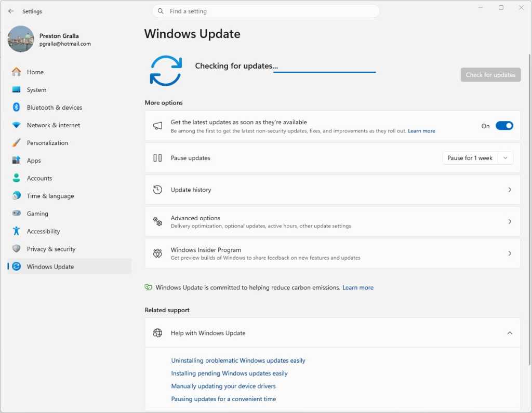Click the Help with Windows Update label

pos(208,333)
